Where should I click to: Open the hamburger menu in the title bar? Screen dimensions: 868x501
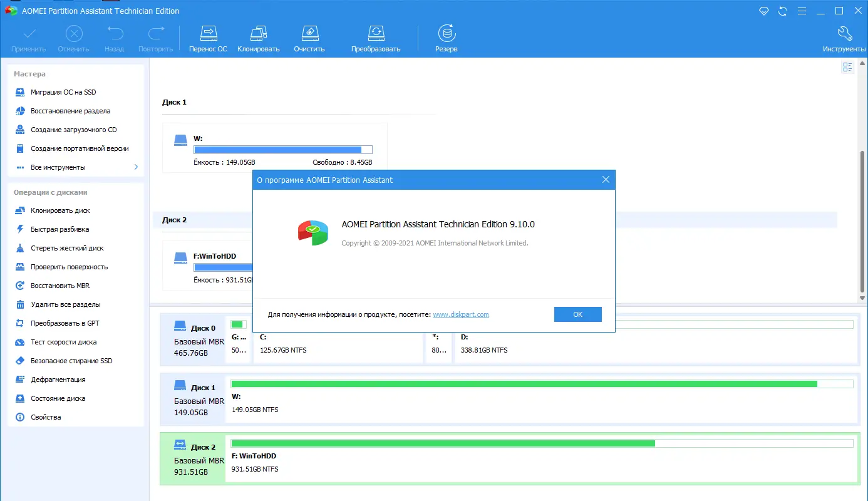(802, 11)
